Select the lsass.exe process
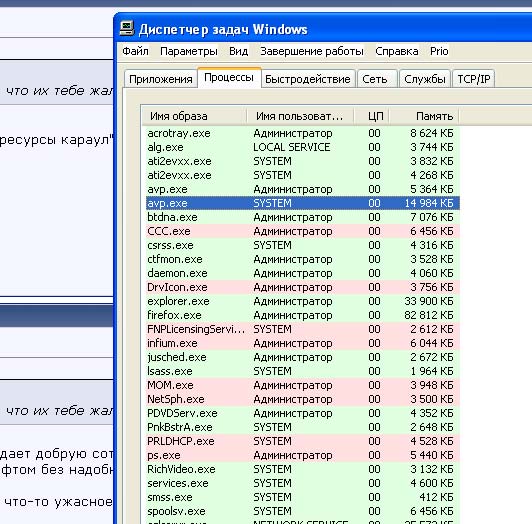This screenshot has width=532, height=524. point(303,371)
